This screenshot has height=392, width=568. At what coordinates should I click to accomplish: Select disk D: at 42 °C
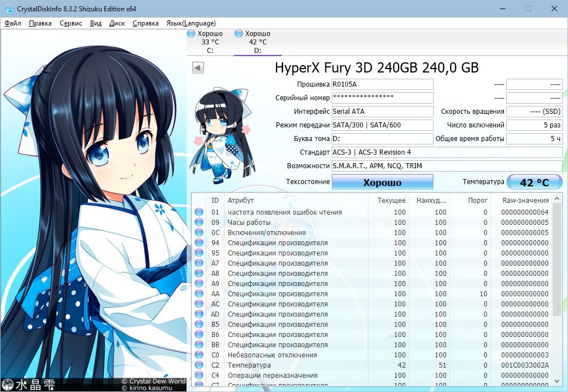[x=257, y=42]
